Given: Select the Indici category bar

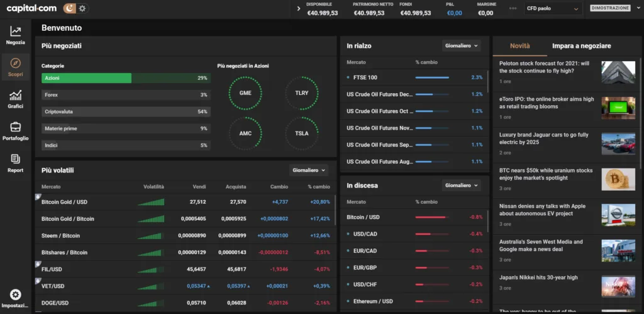Looking at the screenshot, I should 126,145.
